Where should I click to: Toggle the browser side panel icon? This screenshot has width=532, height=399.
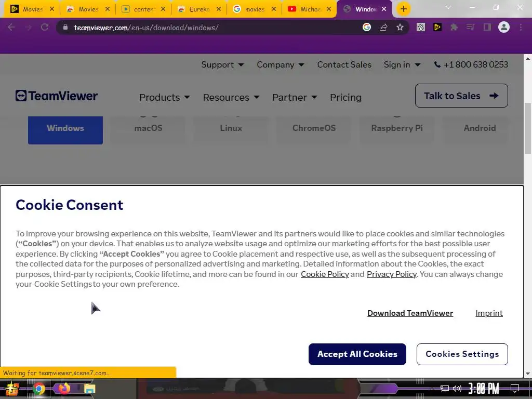487,27
